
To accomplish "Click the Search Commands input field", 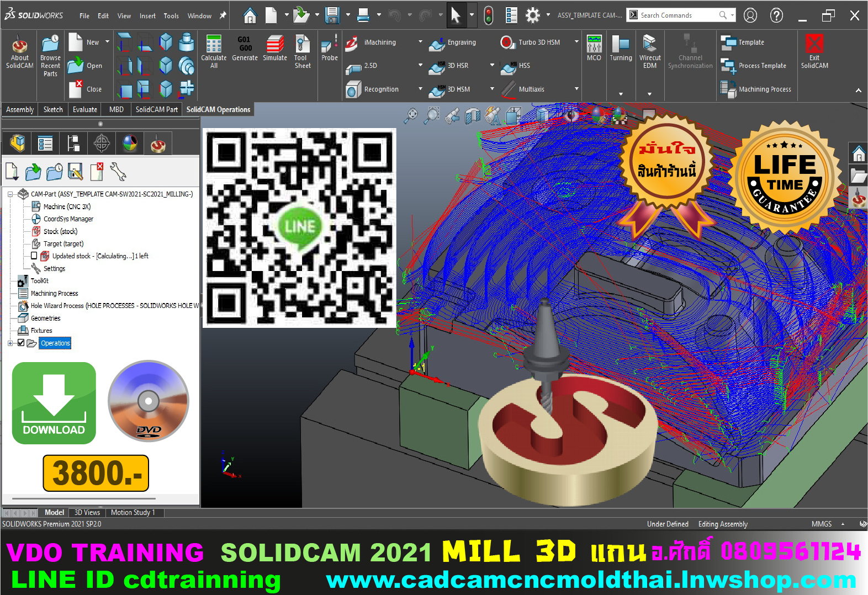I will point(678,15).
